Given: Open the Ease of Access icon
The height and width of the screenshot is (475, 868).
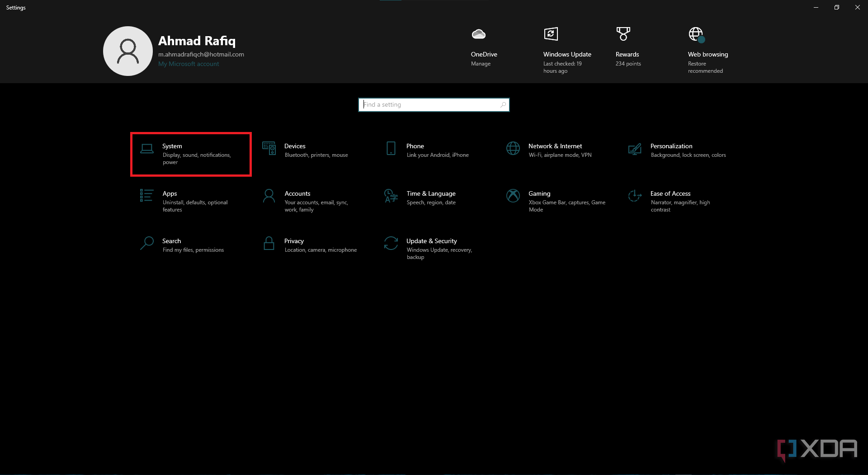Looking at the screenshot, I should (635, 196).
